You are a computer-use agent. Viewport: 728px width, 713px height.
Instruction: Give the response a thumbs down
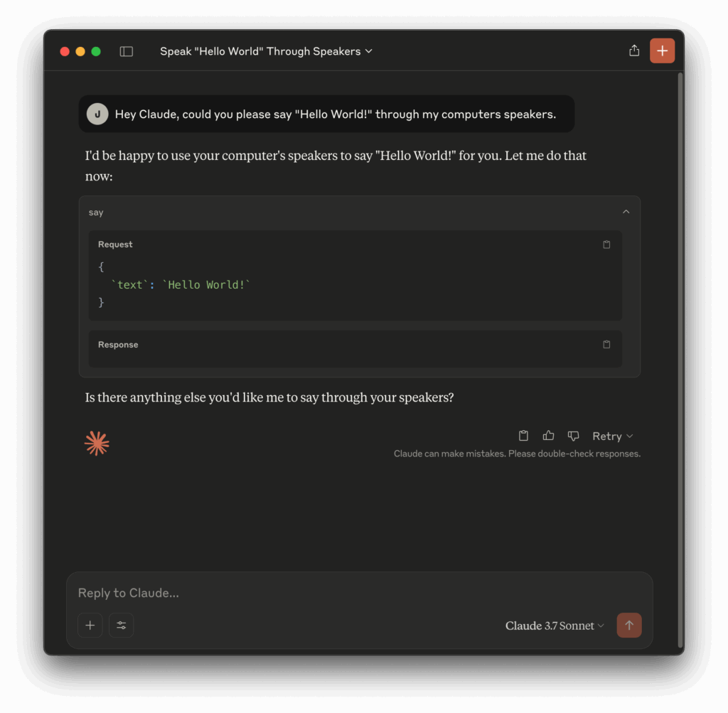pyautogui.click(x=573, y=436)
